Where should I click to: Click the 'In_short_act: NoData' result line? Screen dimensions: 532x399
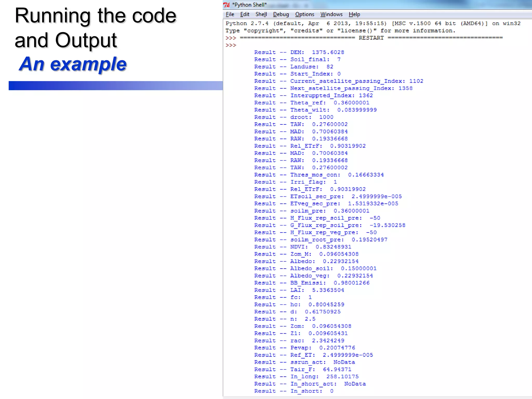click(x=310, y=384)
